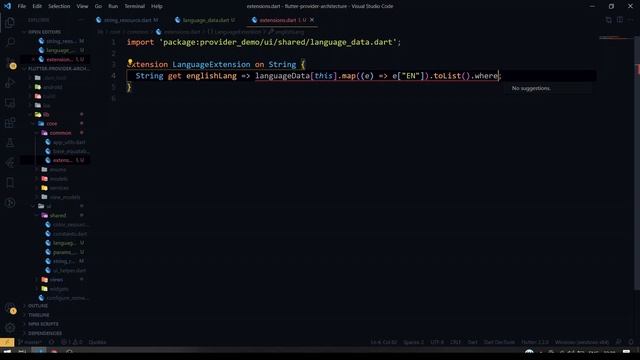Click the sync changes icon in status bar
640x360 pixels.
[x=51, y=342]
